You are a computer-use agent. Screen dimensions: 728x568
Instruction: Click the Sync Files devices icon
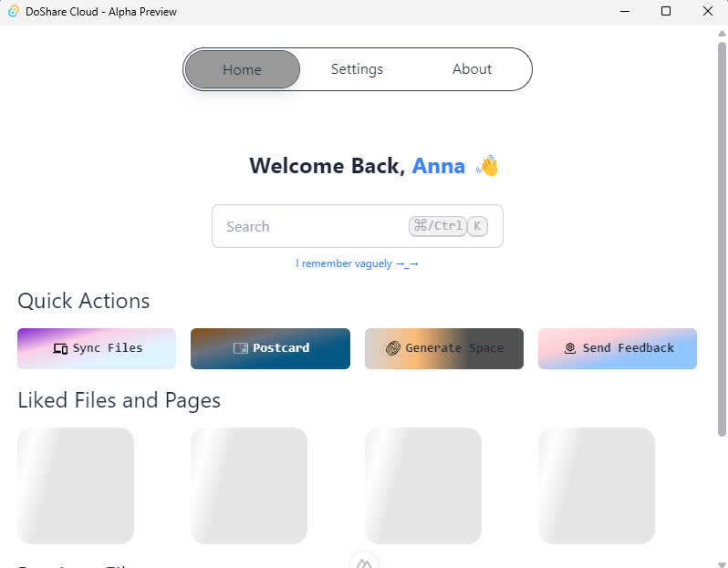tap(60, 348)
